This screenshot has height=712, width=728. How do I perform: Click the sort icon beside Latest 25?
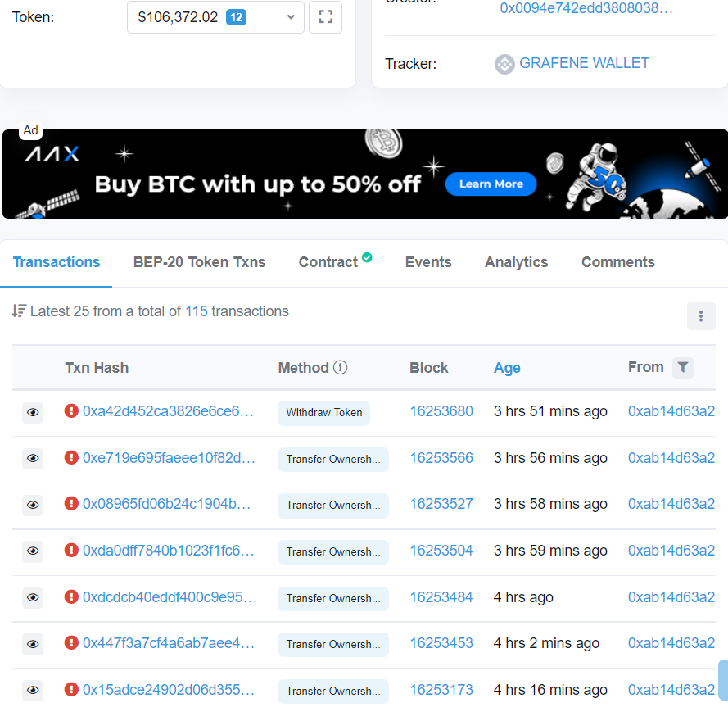[19, 311]
